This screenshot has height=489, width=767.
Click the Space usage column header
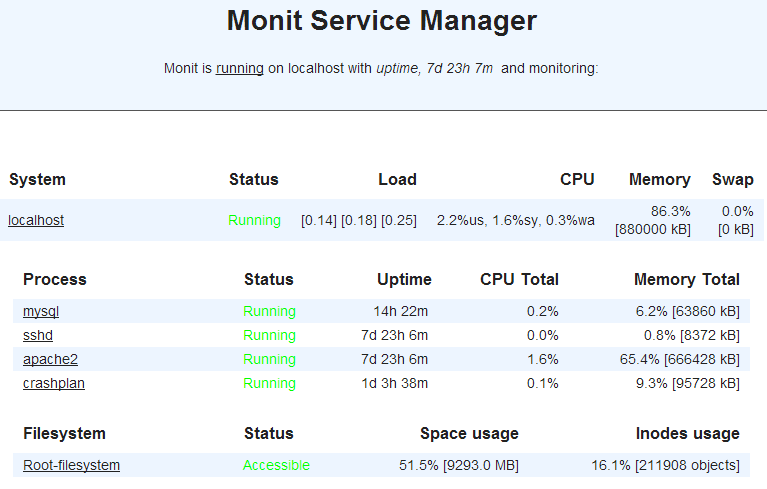469,433
